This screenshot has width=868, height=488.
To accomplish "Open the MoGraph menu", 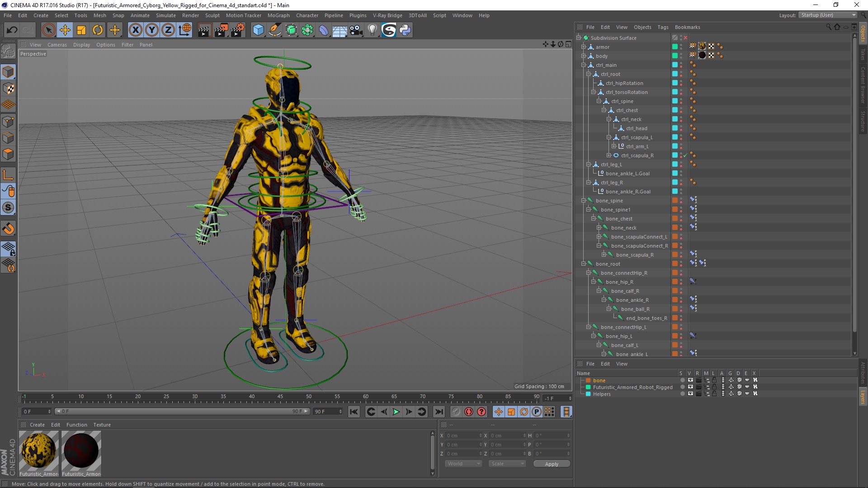I will [278, 15].
